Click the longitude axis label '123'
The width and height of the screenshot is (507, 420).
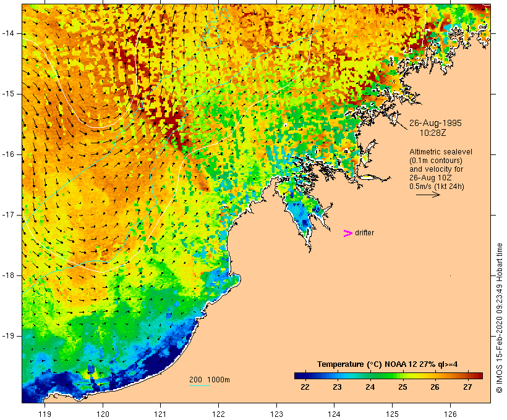click(276, 414)
